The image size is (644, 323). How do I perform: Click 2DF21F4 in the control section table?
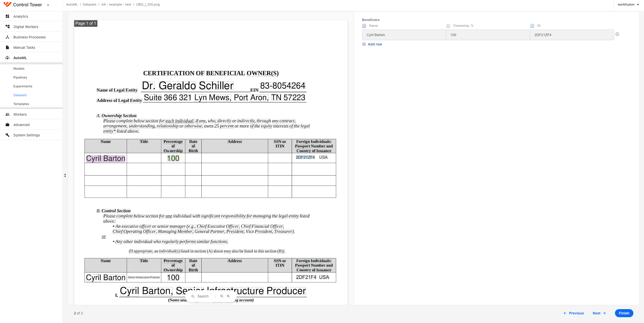(306, 277)
